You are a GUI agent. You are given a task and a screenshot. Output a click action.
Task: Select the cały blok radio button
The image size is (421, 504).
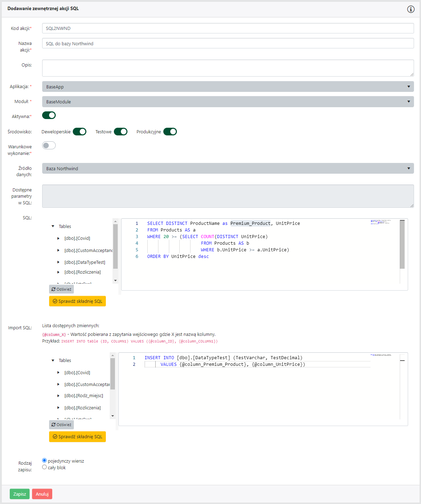tap(45, 467)
